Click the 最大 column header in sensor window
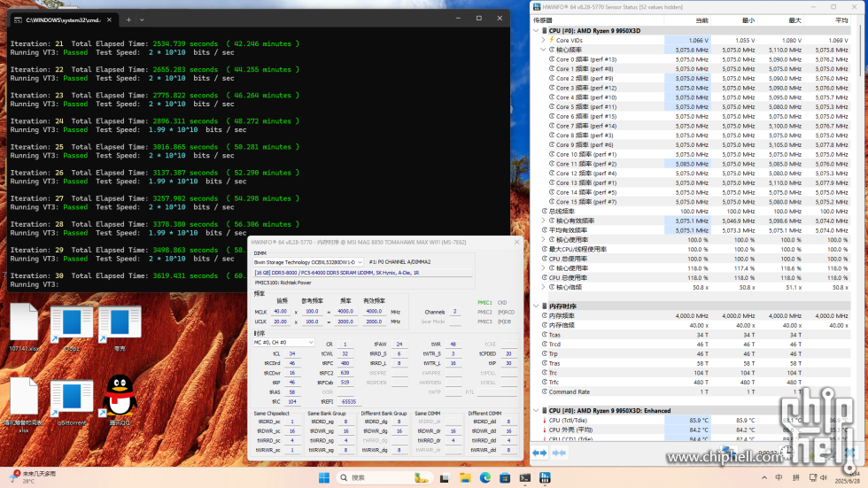This screenshot has width=868, height=488. point(780,20)
